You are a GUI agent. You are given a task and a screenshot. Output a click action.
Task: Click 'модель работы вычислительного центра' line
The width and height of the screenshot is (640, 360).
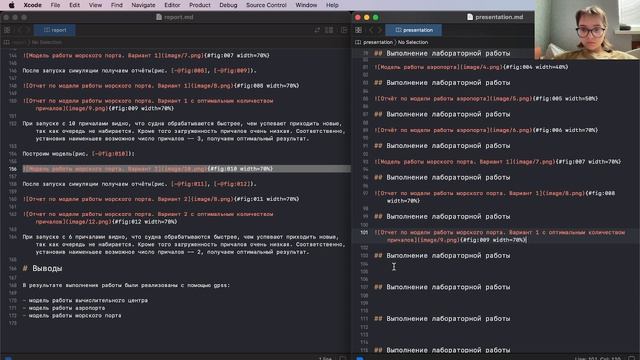(85, 300)
